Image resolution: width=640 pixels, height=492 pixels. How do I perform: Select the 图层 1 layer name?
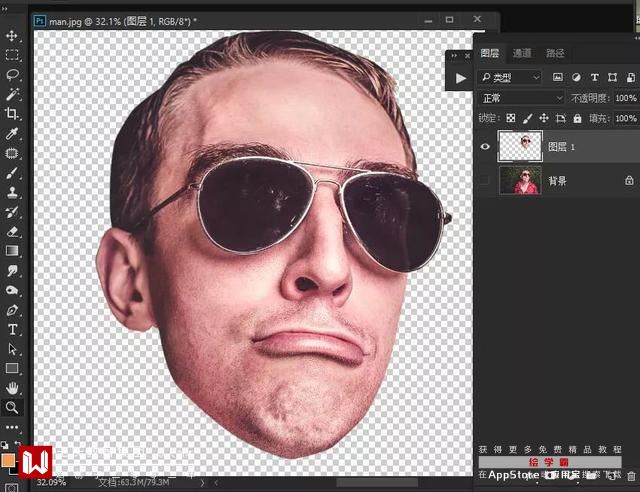(x=561, y=147)
